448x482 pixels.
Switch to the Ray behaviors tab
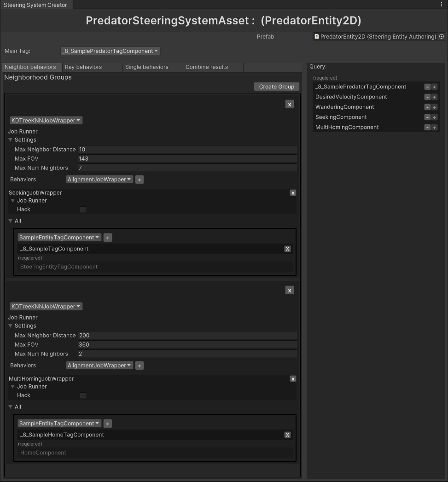[83, 67]
